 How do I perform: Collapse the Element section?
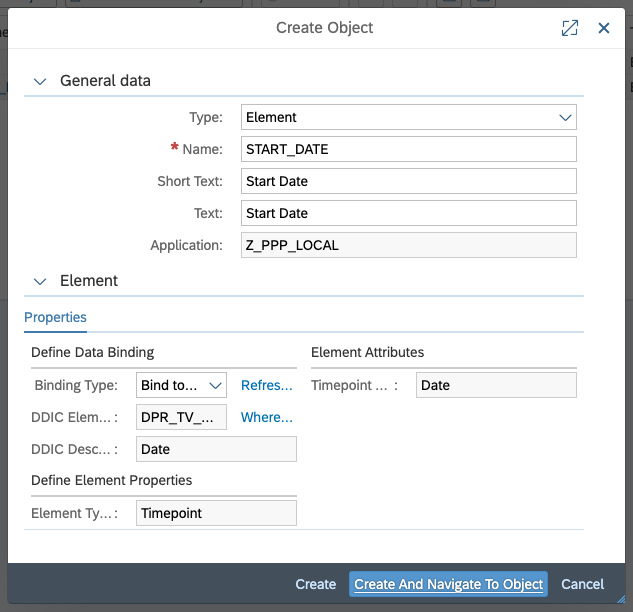point(40,281)
